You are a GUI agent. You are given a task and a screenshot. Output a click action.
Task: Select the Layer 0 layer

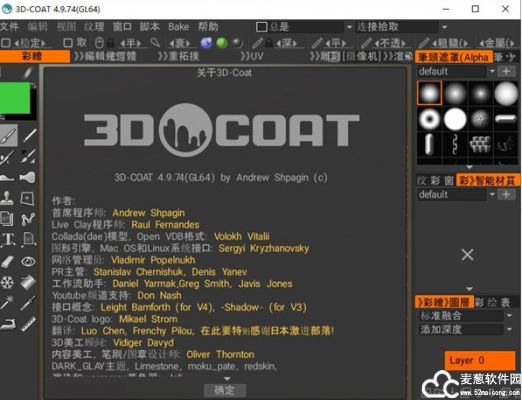pyautogui.click(x=480, y=360)
